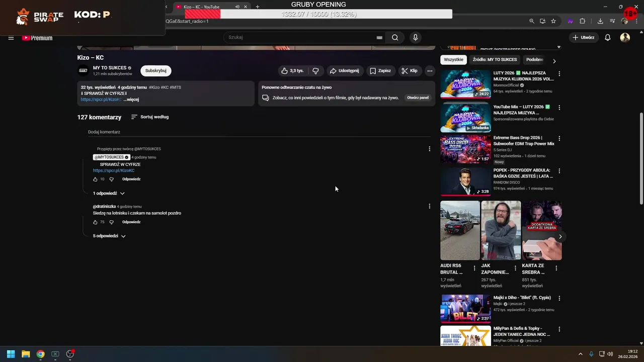Image resolution: width=644 pixels, height=362 pixels.
Task: Open more actions menu under the video
Action: [430, 71]
